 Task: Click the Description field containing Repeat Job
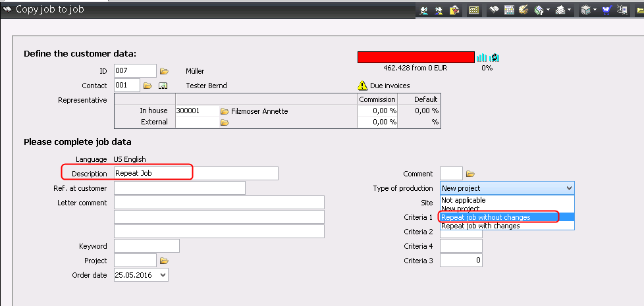pyautogui.click(x=196, y=173)
